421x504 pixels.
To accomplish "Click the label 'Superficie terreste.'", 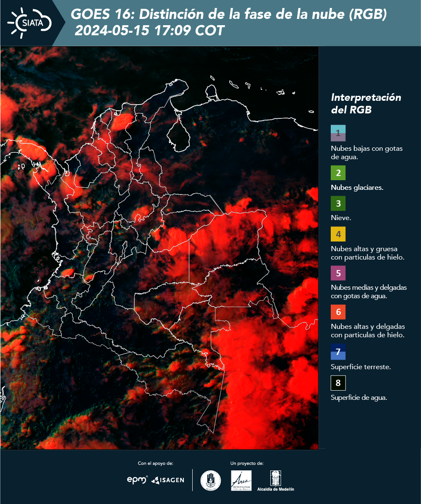I will click(x=361, y=367).
